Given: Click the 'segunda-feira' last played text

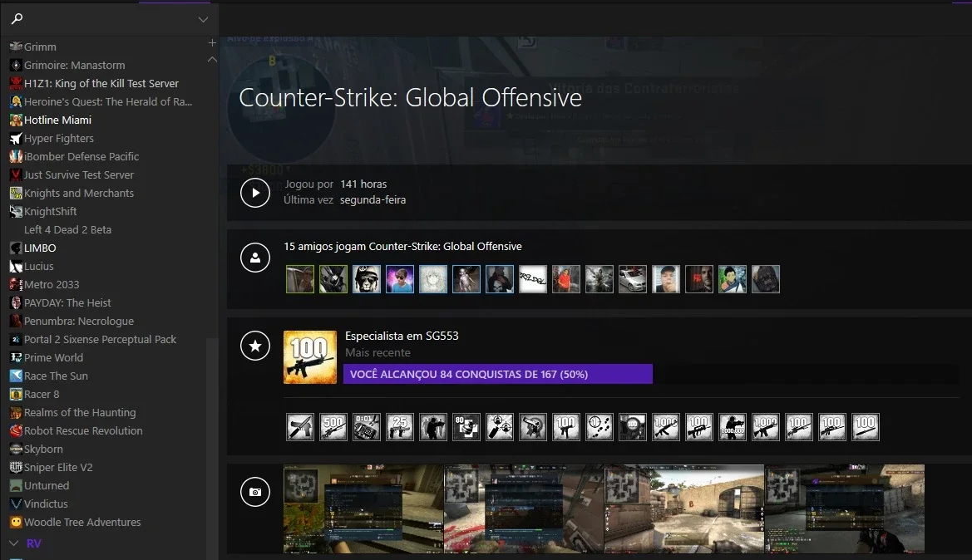Looking at the screenshot, I should (x=373, y=200).
